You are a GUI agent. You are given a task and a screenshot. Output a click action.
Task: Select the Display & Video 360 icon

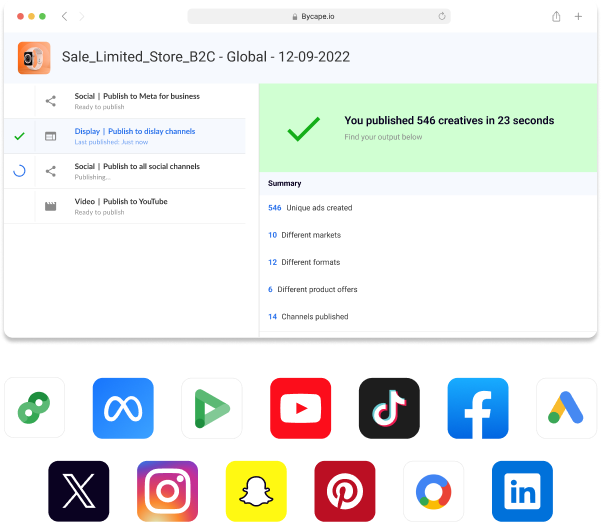click(212, 408)
